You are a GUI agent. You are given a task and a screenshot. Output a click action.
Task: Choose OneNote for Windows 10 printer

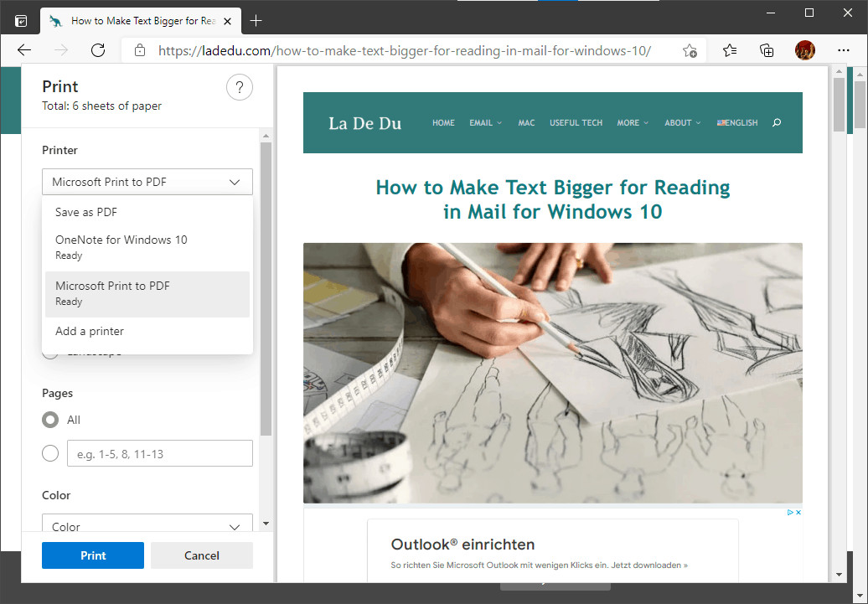coord(147,247)
